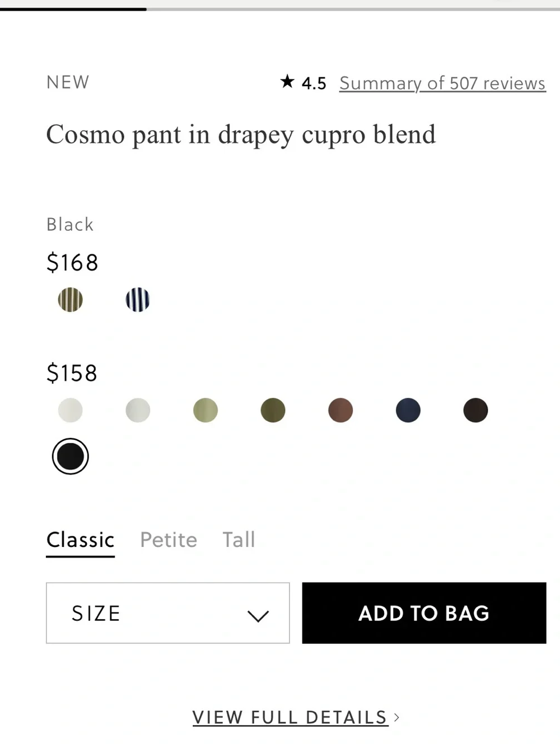
Task: Open VIEW FULL DETAILS link
Action: coord(290,717)
